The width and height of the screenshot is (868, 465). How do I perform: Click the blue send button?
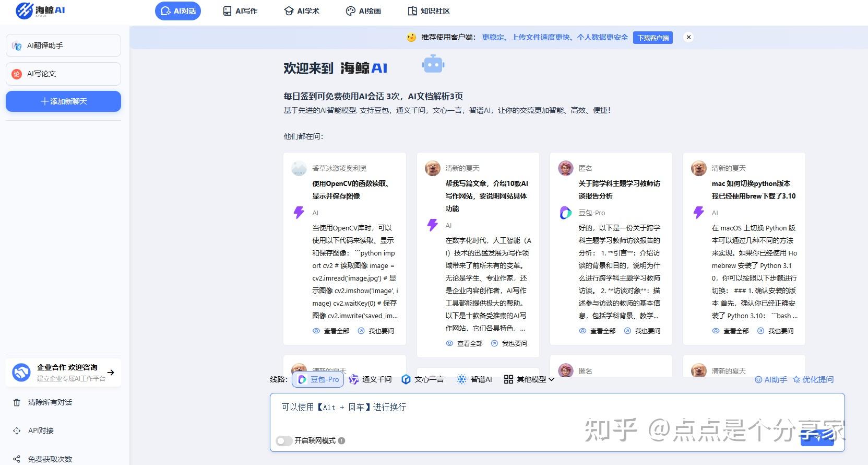point(817,438)
